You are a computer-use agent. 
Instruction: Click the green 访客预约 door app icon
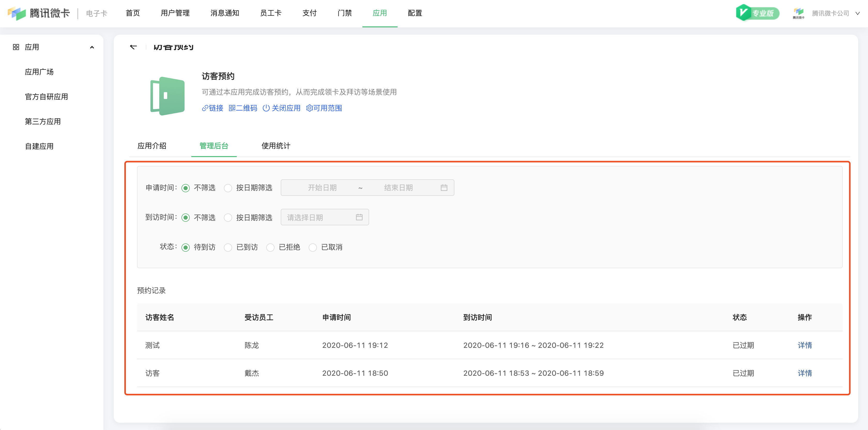pos(167,96)
